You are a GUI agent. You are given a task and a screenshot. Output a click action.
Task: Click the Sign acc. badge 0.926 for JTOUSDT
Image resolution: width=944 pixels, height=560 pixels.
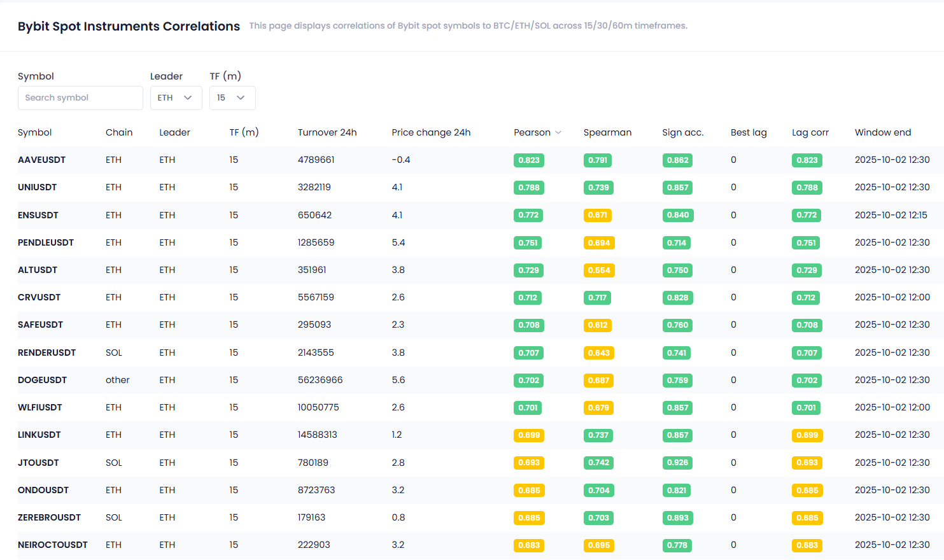click(678, 463)
